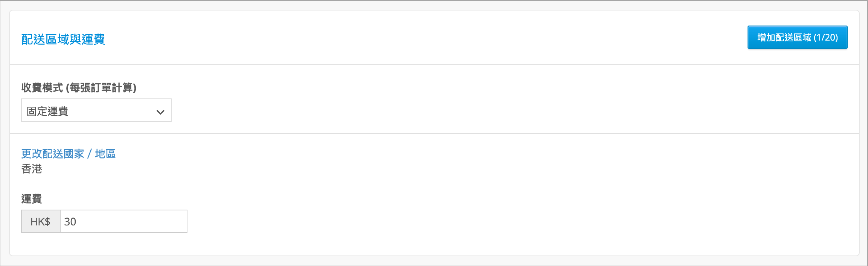This screenshot has height=266, width=868.
Task: Click the 收費模式 (每張訂單計算) label
Action: (x=79, y=88)
